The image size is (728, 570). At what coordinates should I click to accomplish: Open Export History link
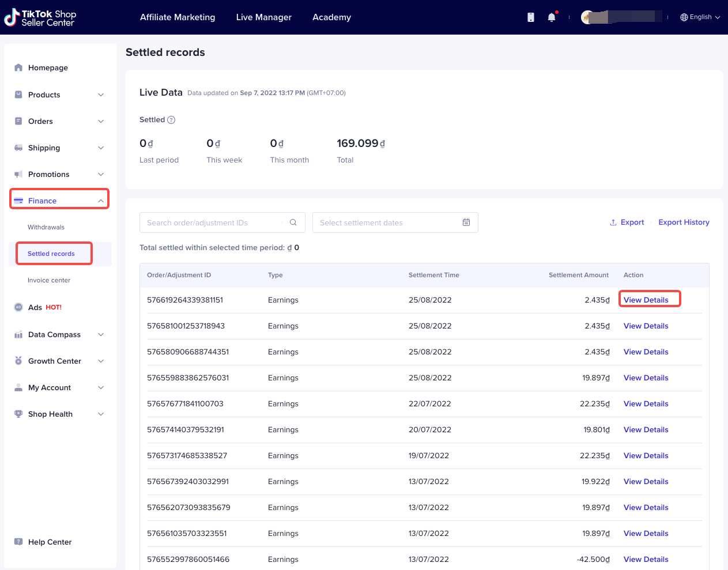(684, 222)
